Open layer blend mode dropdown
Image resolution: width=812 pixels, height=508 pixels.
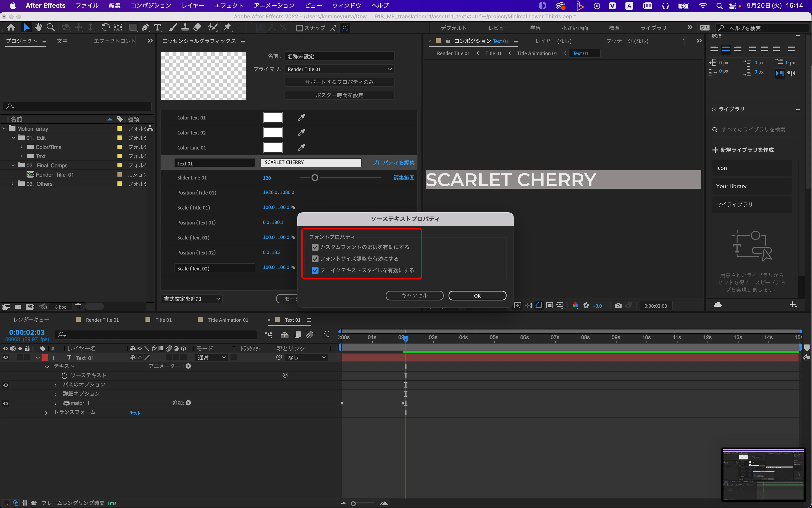click(211, 358)
